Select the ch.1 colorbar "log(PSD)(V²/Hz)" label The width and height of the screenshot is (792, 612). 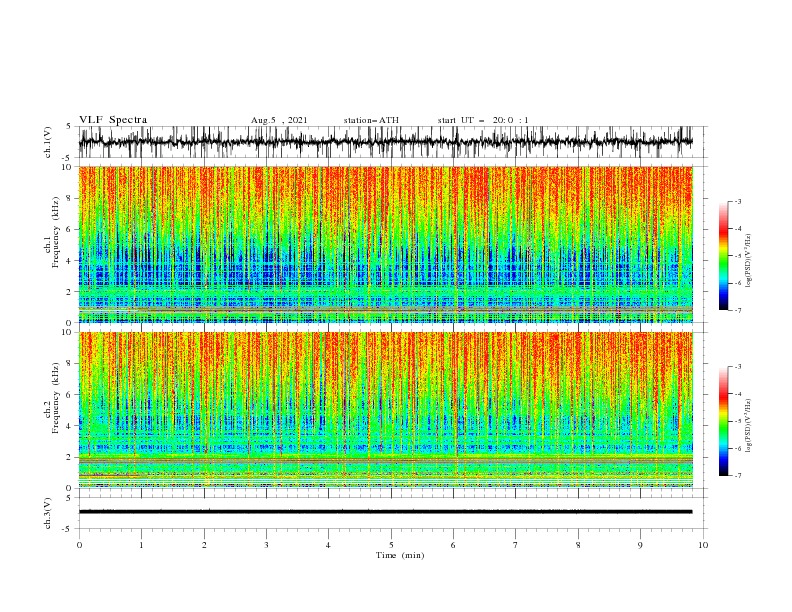coord(748,261)
